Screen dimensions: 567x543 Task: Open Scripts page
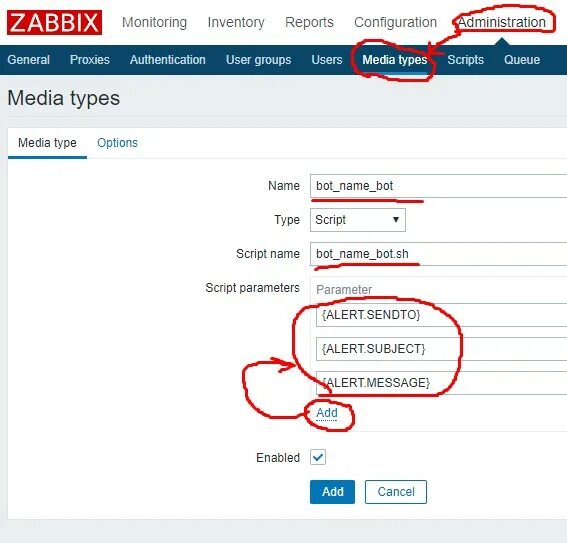(465, 60)
